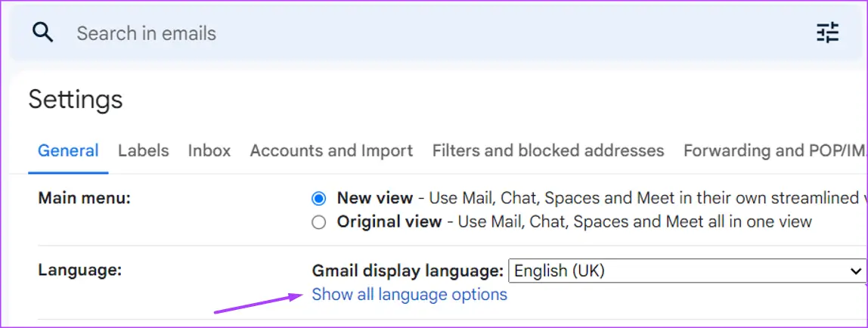This screenshot has height=328, width=868.
Task: Switch to the General settings tab
Action: click(68, 150)
